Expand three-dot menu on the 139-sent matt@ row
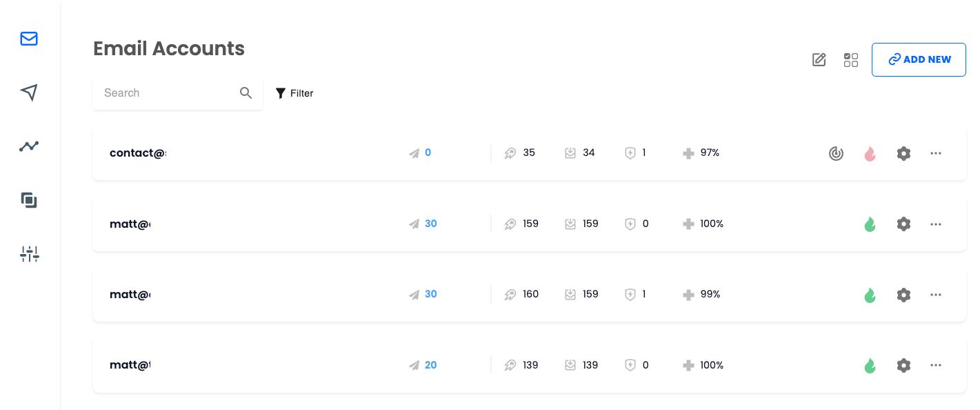 point(936,365)
